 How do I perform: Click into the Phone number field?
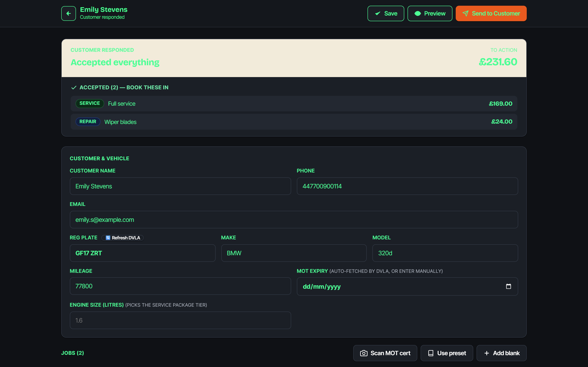click(407, 186)
